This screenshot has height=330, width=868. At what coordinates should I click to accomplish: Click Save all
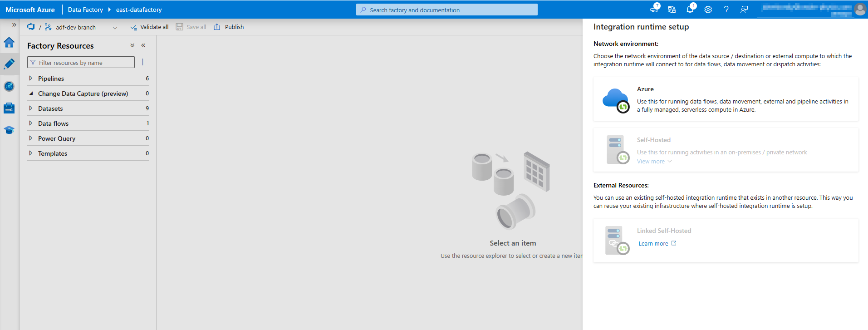pos(191,27)
